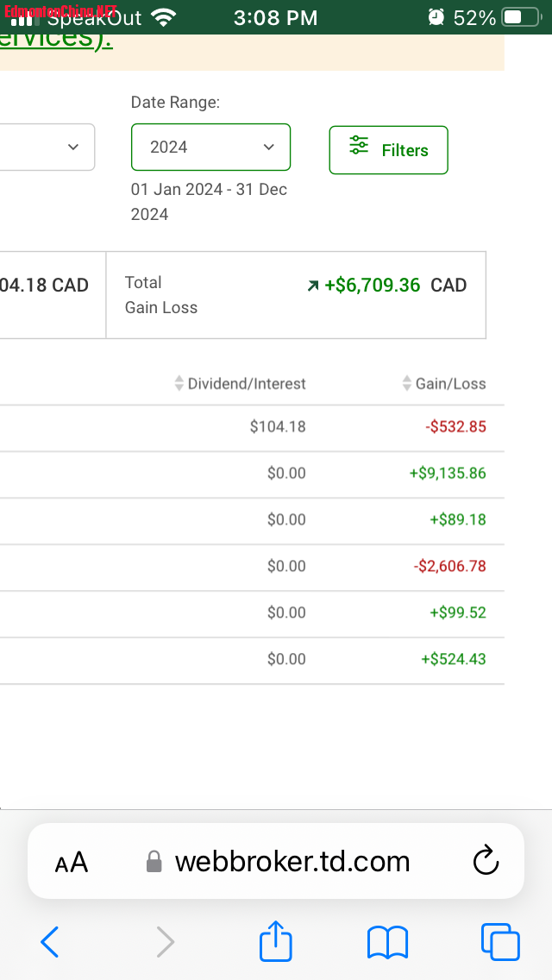Viewport: 552px width, 980px height.
Task: Sort by the Gain/Loss column arrows
Action: (x=407, y=384)
